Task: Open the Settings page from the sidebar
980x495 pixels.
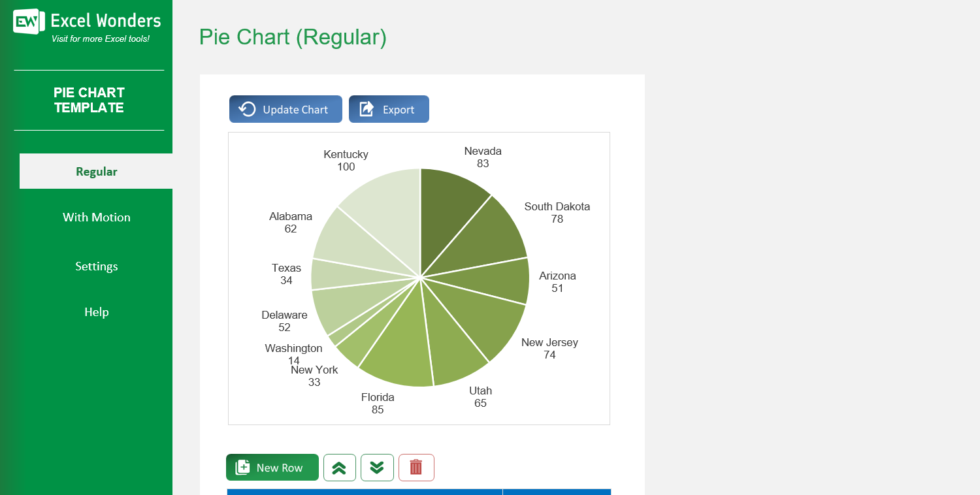Action: coord(96,266)
